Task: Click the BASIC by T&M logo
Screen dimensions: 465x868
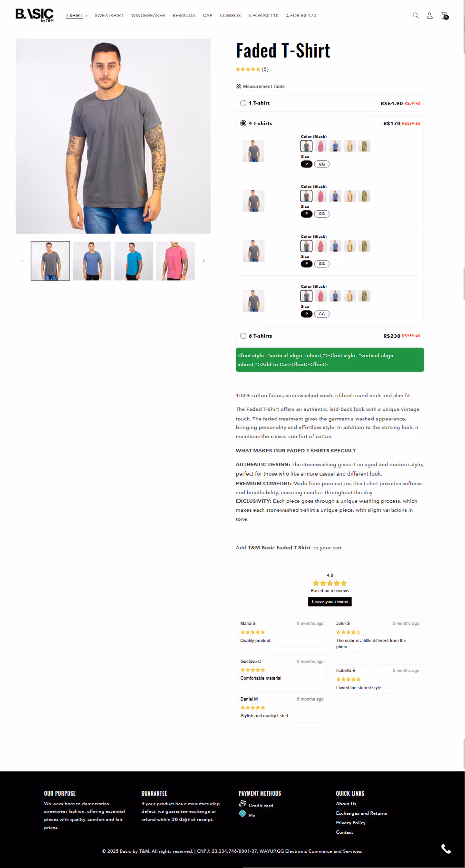Action: (x=35, y=15)
